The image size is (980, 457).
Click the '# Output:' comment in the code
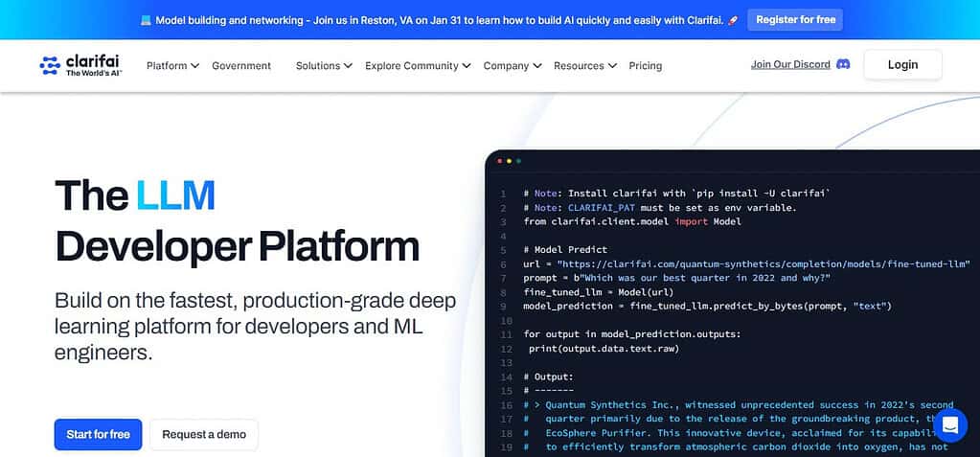(x=548, y=377)
